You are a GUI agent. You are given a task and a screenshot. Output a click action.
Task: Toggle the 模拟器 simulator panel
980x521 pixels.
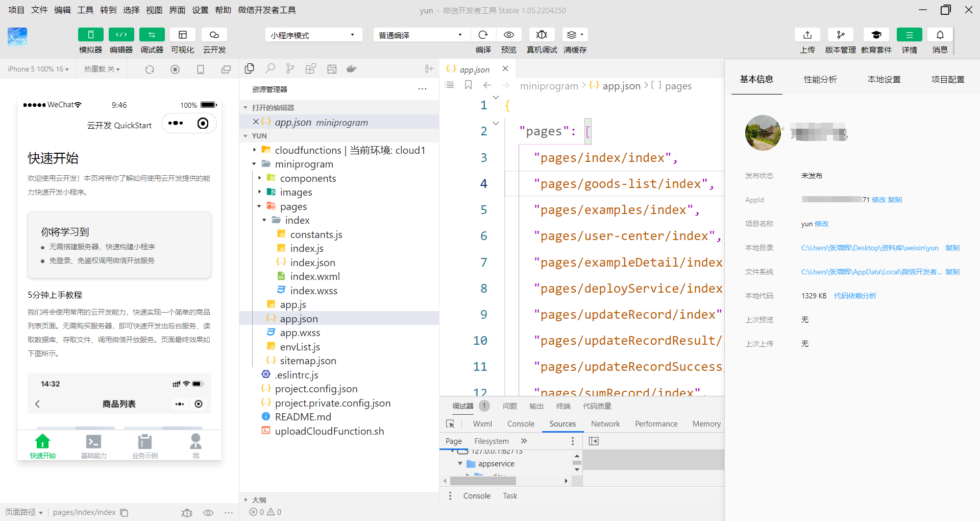pos(91,35)
